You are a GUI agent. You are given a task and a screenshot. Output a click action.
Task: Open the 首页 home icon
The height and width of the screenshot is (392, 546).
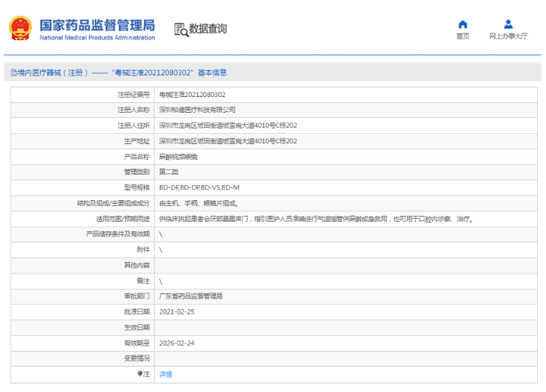click(463, 25)
